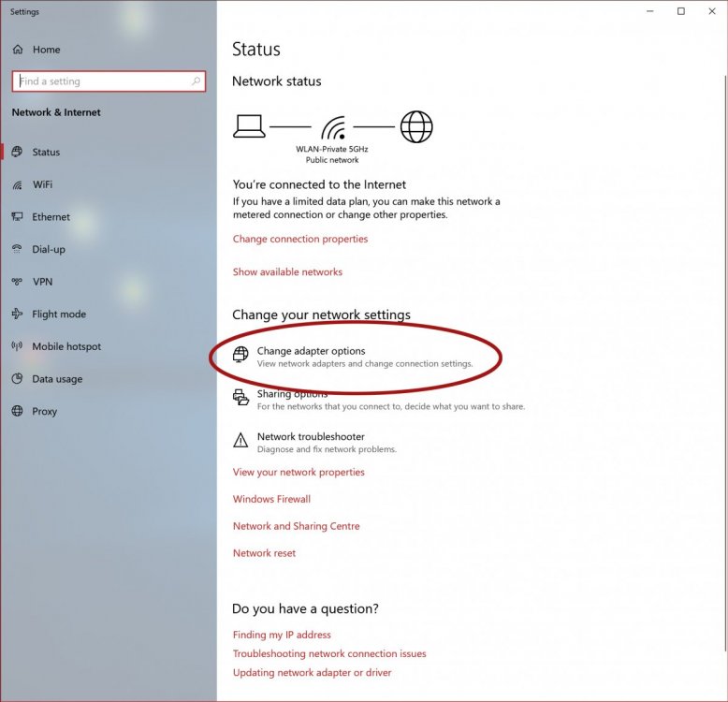Focus the Find a setting search box
Screen dimensions: 728x702
point(109,81)
